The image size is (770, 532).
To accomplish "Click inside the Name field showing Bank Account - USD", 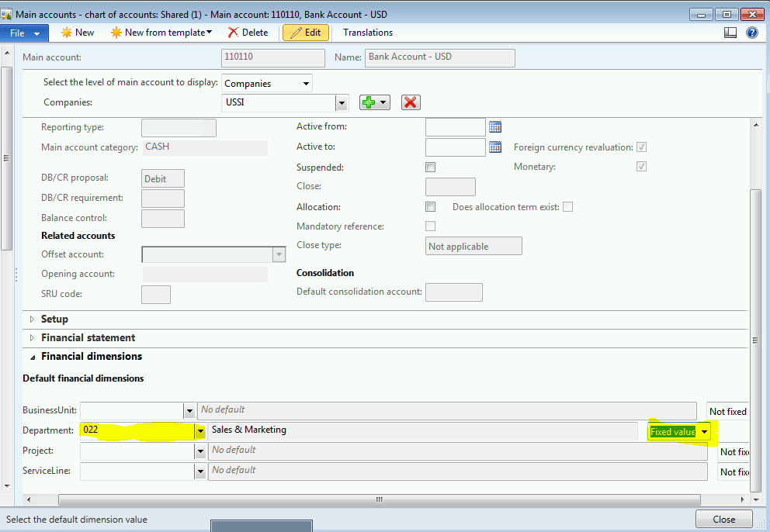I will click(439, 57).
